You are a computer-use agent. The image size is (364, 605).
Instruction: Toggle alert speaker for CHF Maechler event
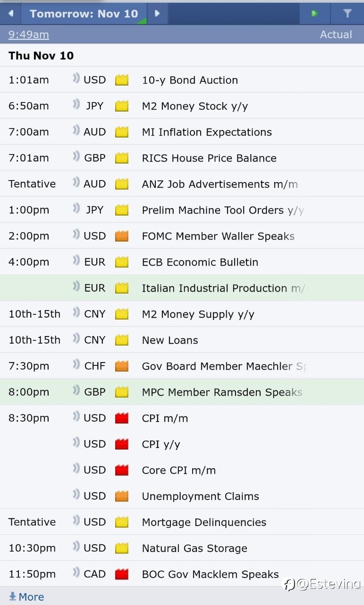[76, 365]
